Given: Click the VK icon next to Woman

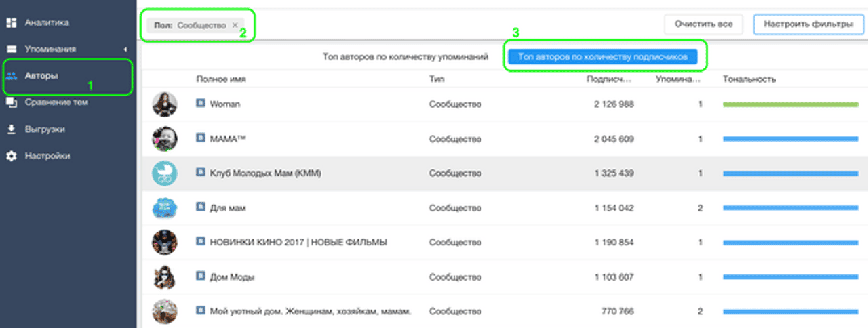Looking at the screenshot, I should (x=201, y=104).
